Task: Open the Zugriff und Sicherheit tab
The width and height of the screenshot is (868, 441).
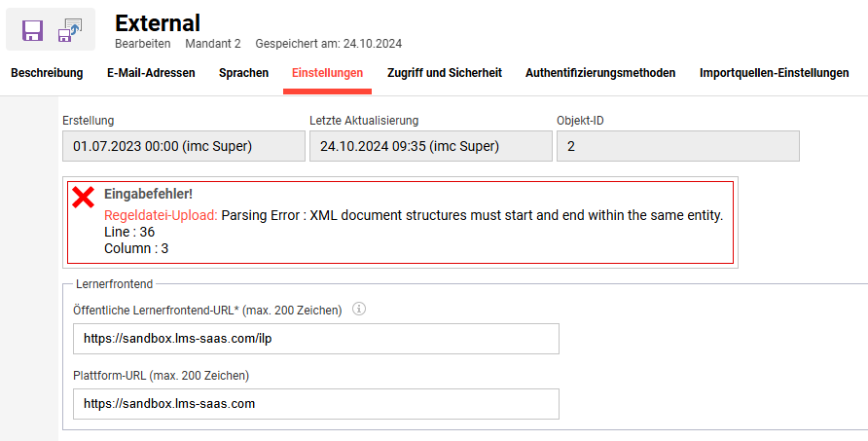Action: click(445, 73)
